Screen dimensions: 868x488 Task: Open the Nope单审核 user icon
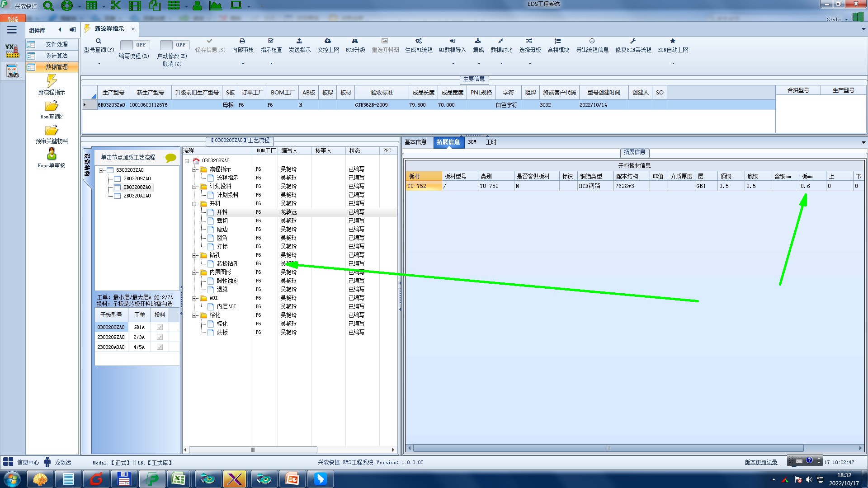52,154
